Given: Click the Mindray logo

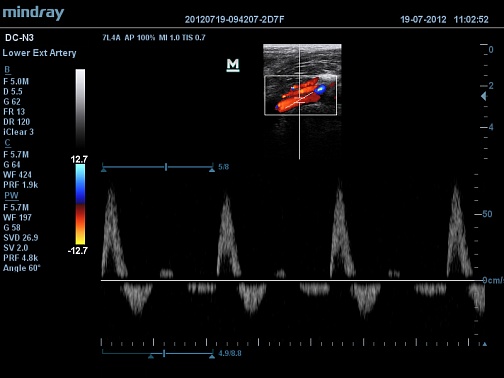Looking at the screenshot, I should click(33, 13).
